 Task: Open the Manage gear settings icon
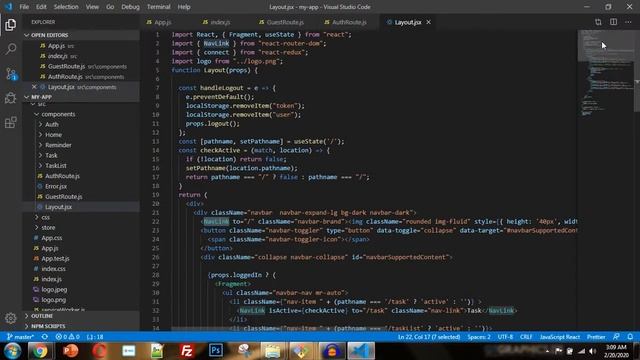click(11, 318)
